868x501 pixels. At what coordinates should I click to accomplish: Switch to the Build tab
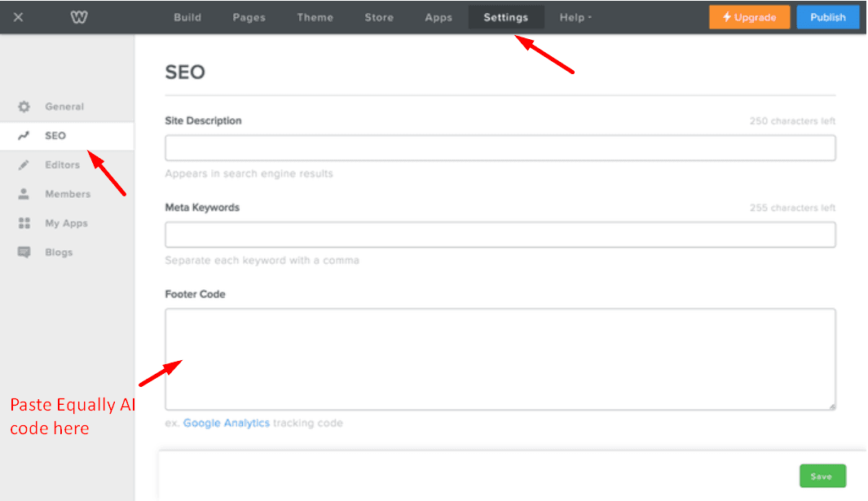pos(187,17)
